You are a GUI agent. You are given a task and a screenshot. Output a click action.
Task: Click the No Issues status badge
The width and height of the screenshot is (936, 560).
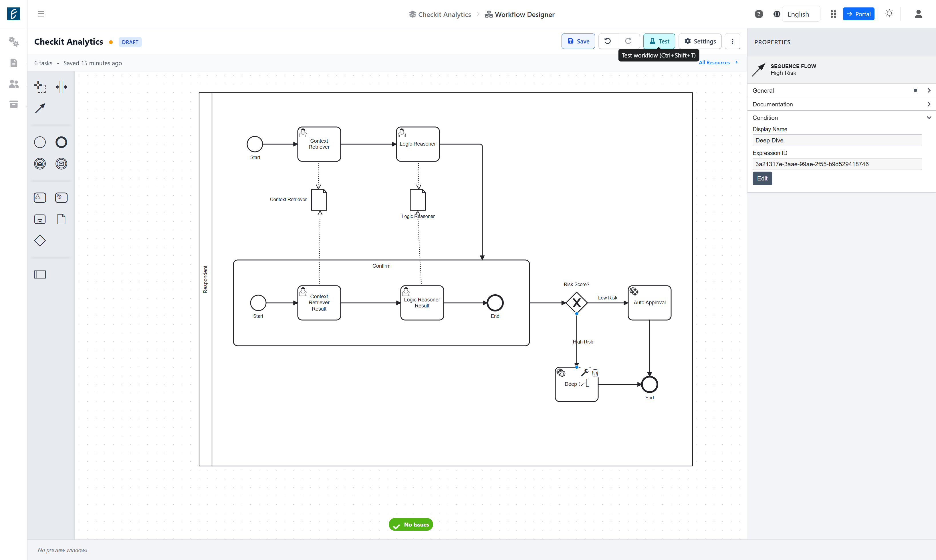click(x=411, y=525)
